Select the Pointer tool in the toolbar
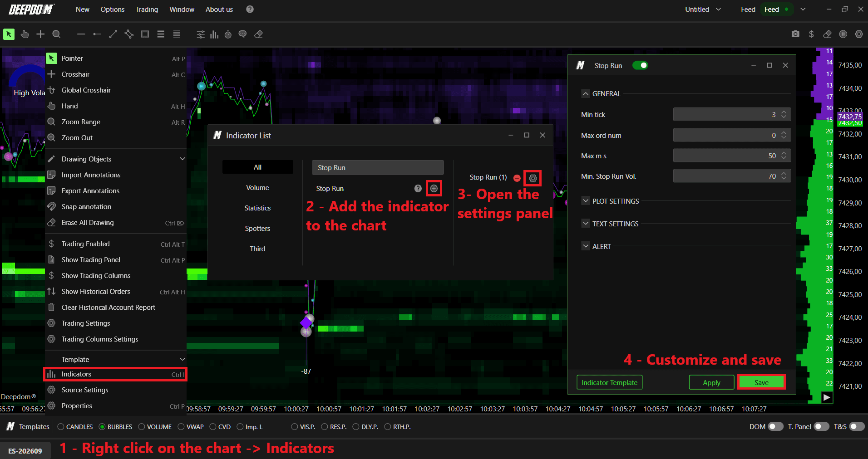The height and width of the screenshot is (459, 868). (x=9, y=34)
